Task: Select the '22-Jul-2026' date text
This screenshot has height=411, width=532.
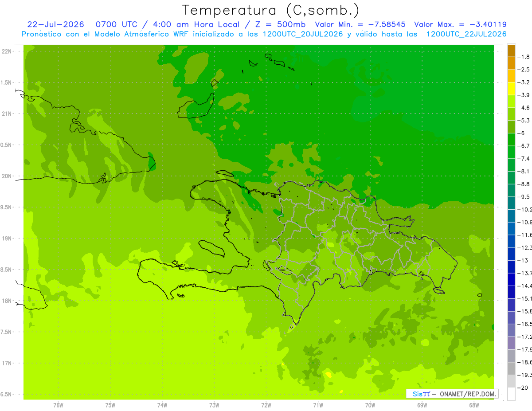Action: (56, 24)
